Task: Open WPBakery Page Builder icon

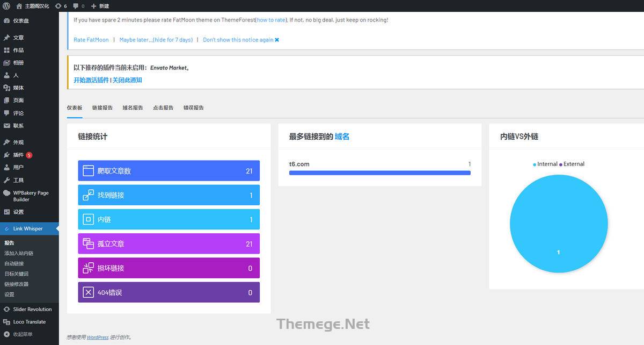Action: 6,193
